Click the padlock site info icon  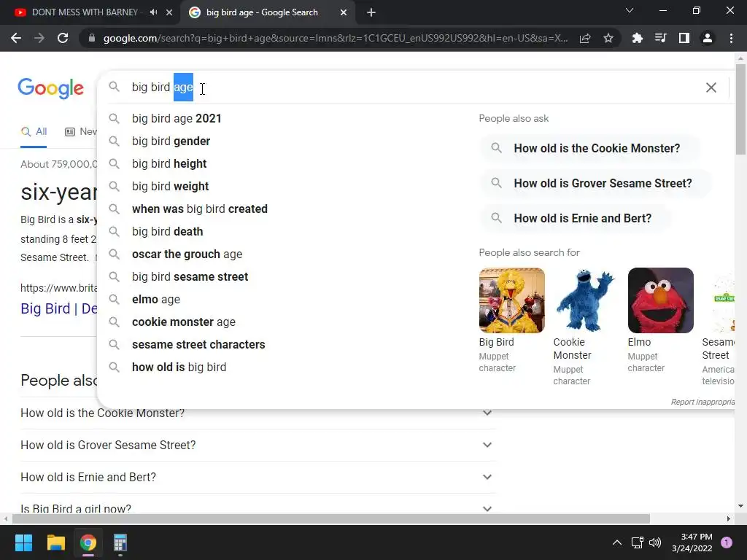coord(91,38)
